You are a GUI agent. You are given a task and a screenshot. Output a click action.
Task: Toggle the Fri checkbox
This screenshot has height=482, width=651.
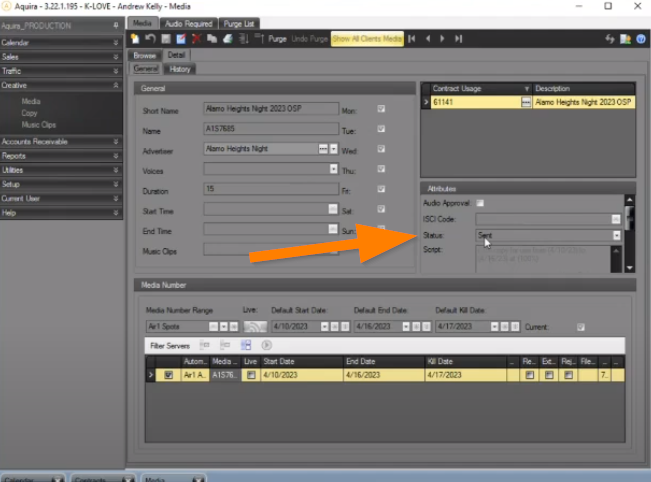381,189
